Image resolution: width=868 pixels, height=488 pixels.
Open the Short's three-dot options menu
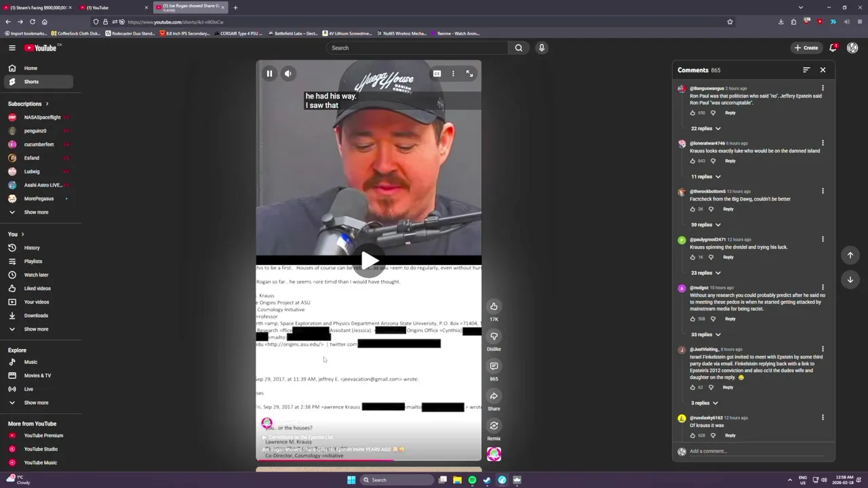(x=453, y=73)
